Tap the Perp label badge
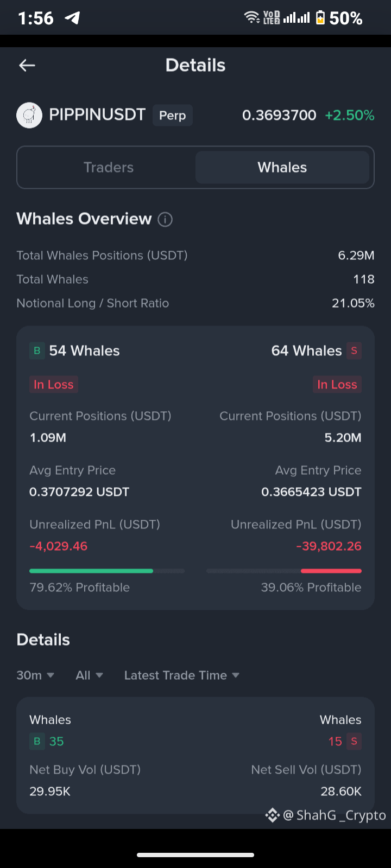 [x=173, y=115]
